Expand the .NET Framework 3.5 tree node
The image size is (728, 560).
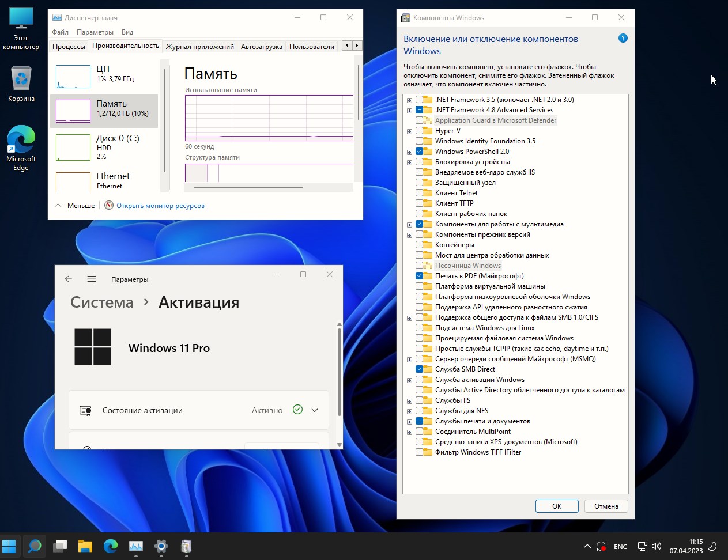pos(409,100)
